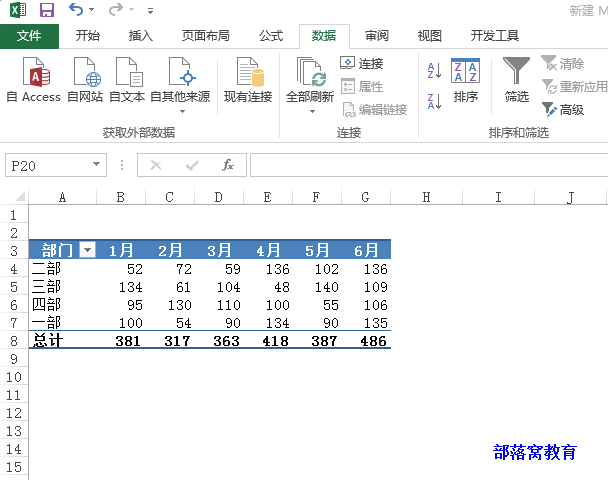Expand the Undo history dropdown arrow

tap(92, 9)
